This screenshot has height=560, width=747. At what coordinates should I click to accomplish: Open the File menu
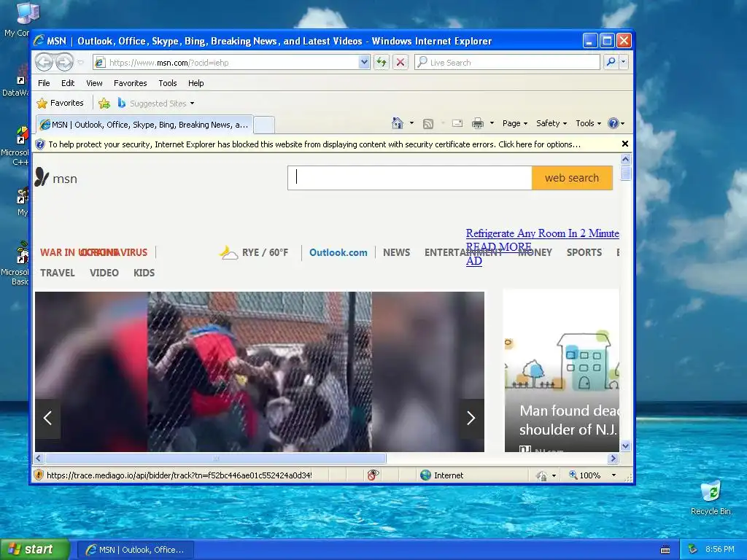pos(44,83)
